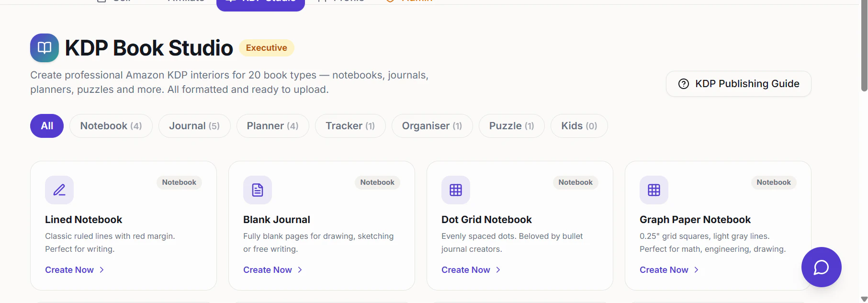
Task: Filter by Journal (5) category
Action: coord(194,126)
